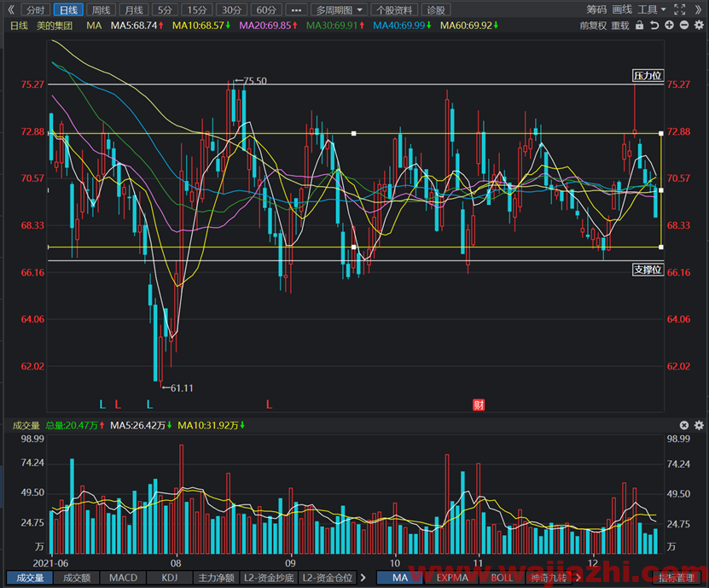Select the 60分 period

(266, 10)
